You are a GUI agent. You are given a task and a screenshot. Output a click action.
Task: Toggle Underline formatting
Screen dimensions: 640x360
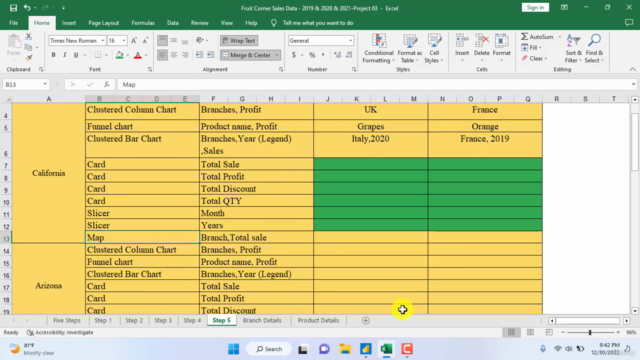76,55
